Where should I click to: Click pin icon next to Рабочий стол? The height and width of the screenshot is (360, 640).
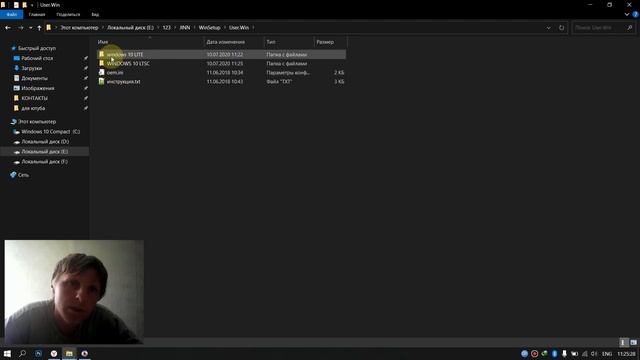pyautogui.click(x=86, y=58)
